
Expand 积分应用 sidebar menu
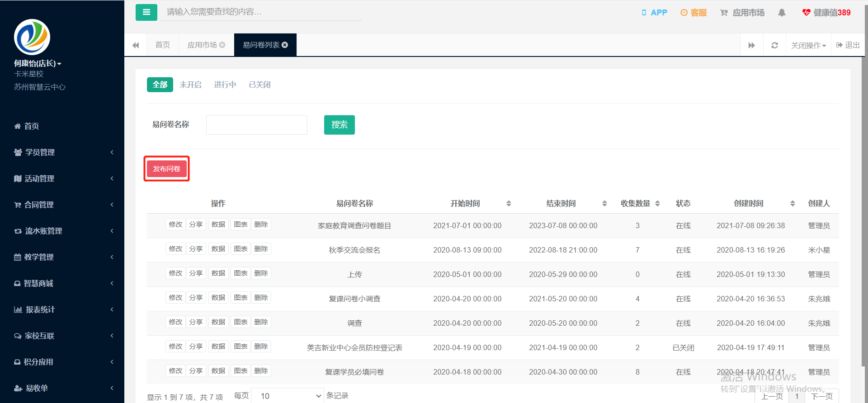62,362
